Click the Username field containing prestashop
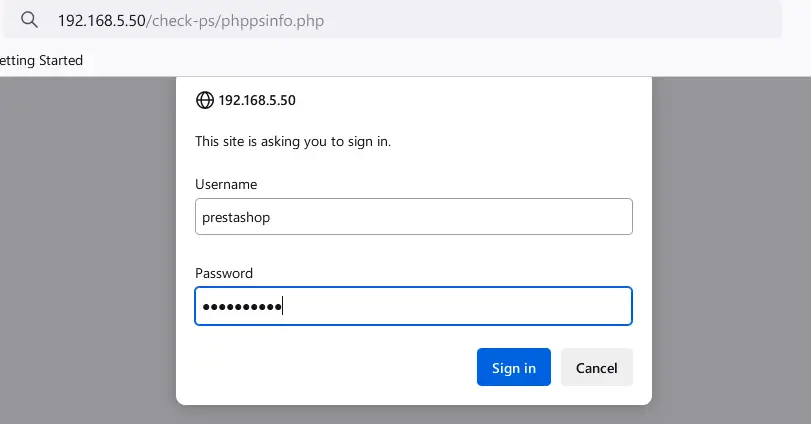 pos(413,216)
